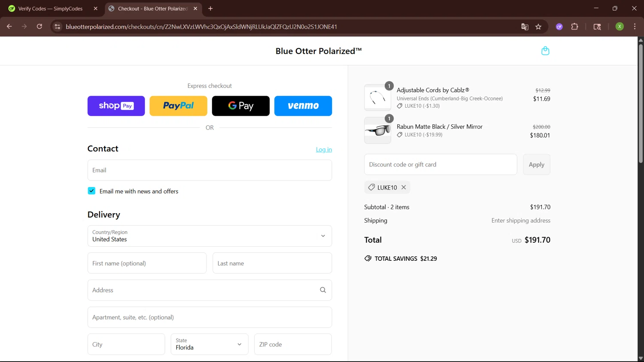The height and width of the screenshot is (362, 644).
Task: Open the shopping bag cart icon
Action: coord(545,51)
